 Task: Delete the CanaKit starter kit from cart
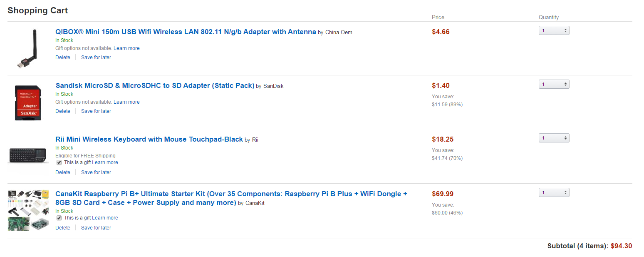click(63, 228)
